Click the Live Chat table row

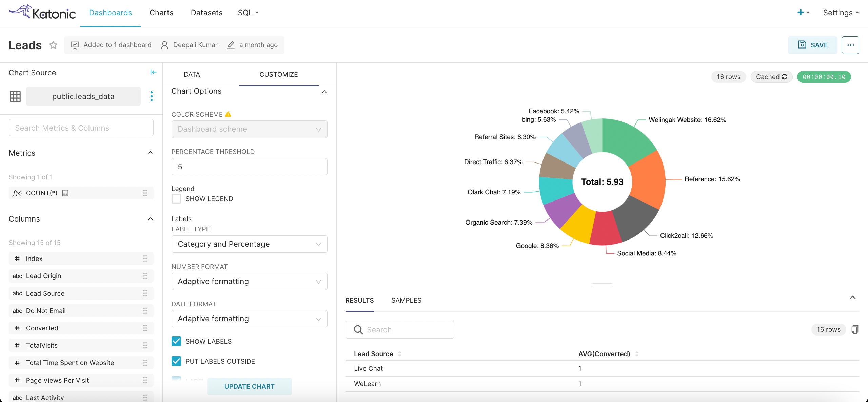(602, 369)
